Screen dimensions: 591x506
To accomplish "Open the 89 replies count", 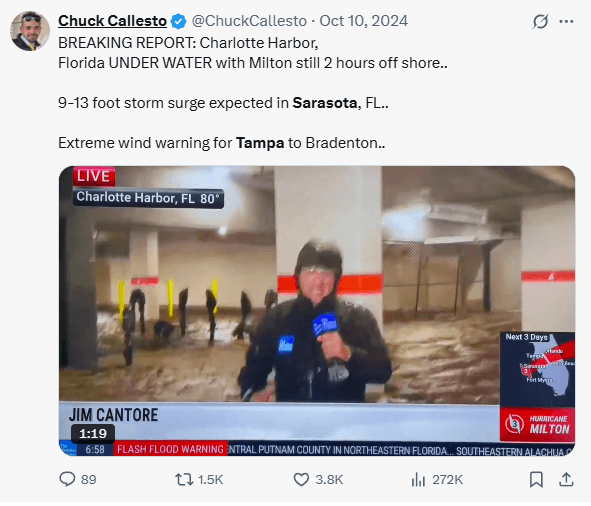I will click(89, 480).
